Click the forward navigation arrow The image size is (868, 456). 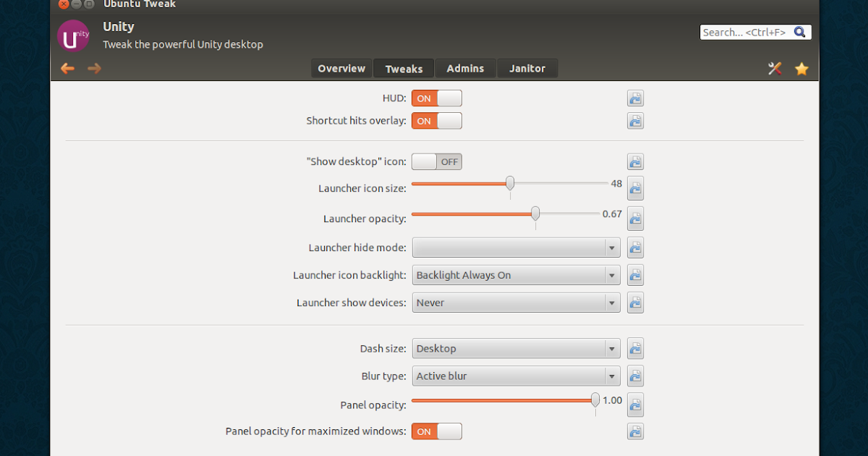[95, 68]
